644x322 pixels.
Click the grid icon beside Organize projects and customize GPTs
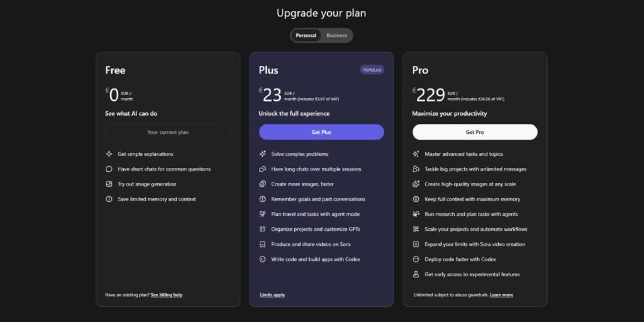pyautogui.click(x=263, y=229)
